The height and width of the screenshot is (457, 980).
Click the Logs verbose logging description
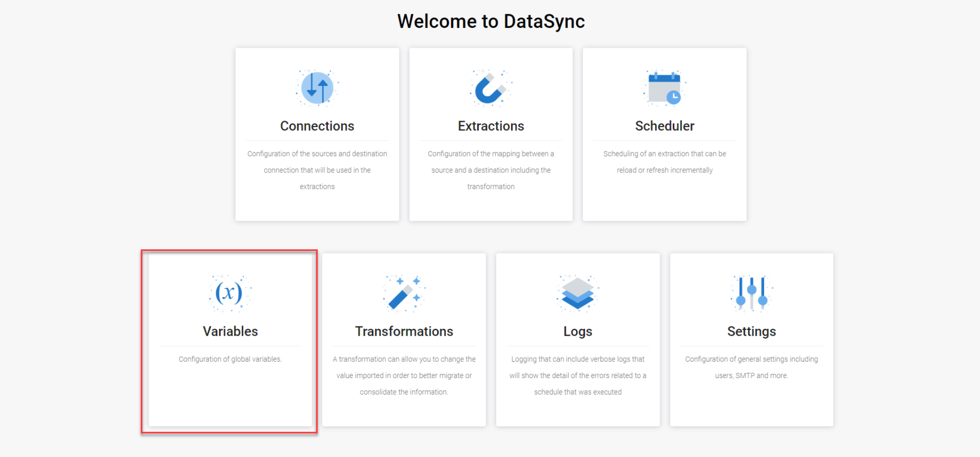(x=578, y=375)
